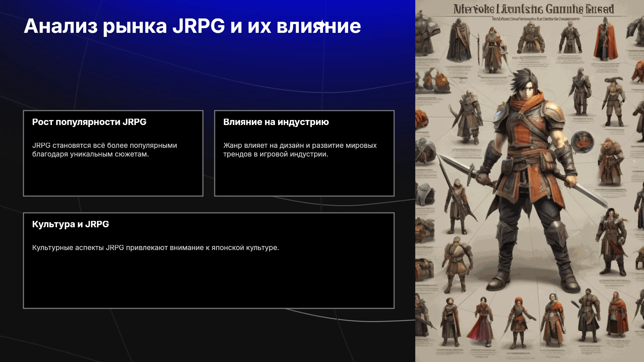Click the sentence "Культурные аспекты JRPG привлекают внимание"

coord(156,248)
